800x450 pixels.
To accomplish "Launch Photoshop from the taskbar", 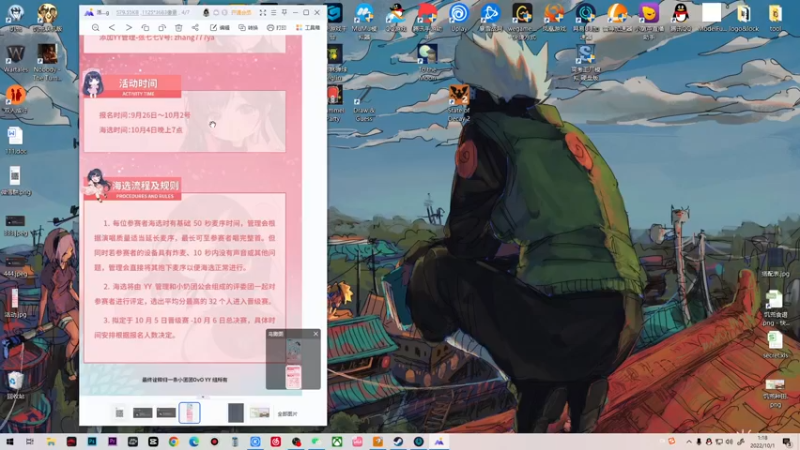I will (x=92, y=442).
